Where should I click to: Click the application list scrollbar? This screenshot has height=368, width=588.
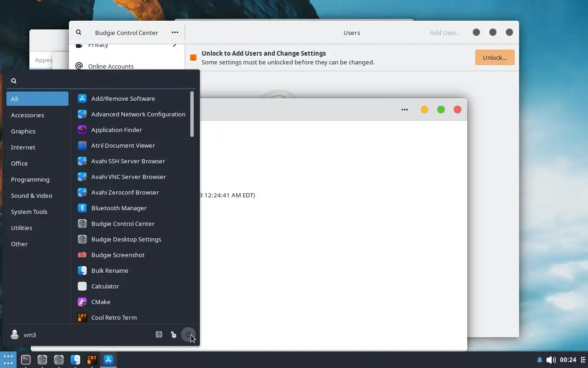coord(192,114)
